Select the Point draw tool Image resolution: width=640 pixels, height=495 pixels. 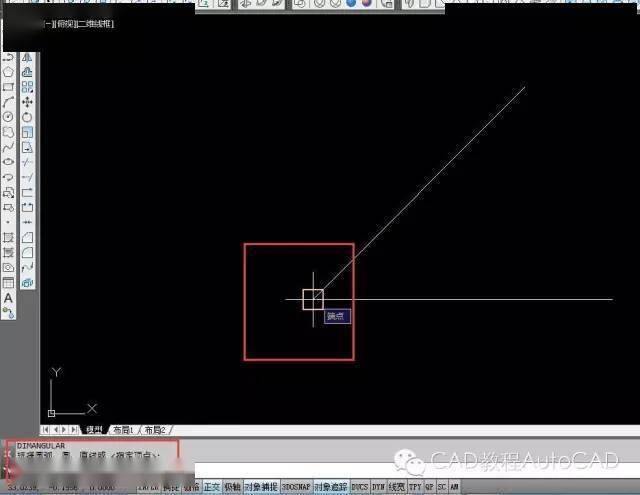coord(8,222)
